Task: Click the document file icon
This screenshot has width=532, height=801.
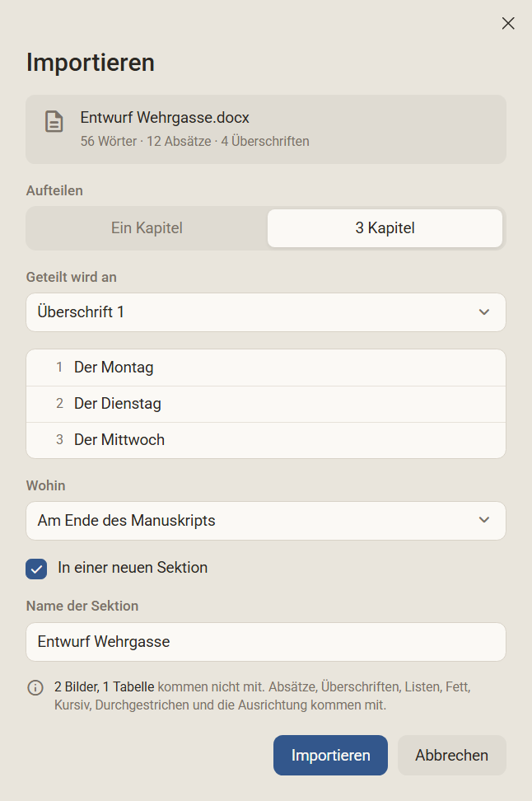Action: tap(54, 122)
